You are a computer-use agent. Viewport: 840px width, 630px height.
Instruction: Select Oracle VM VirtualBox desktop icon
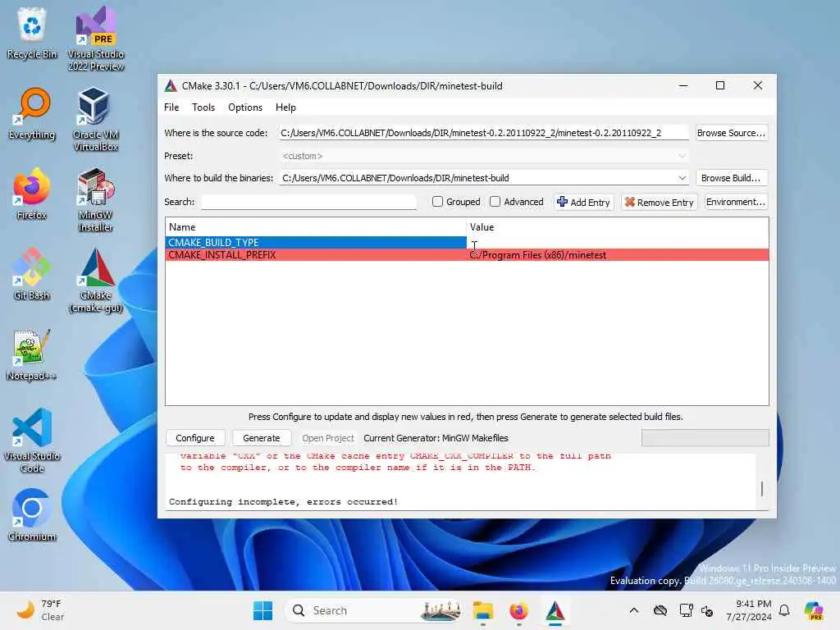96,119
